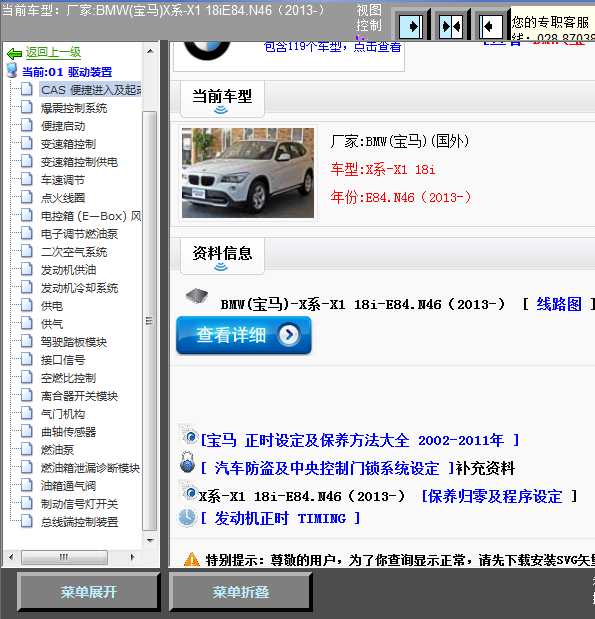This screenshot has height=619, width=595.
Task: Click the tree scroll-down arrow
Action: click(150, 540)
